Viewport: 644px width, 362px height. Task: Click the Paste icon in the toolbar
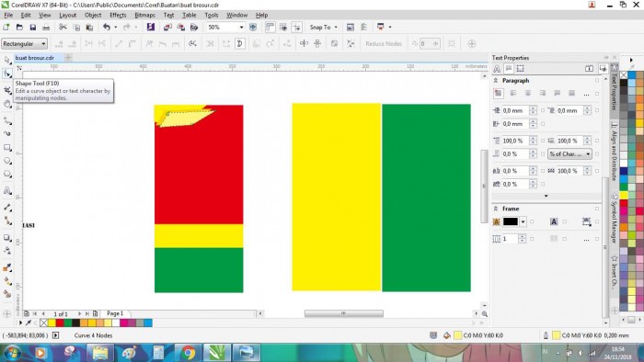(89, 27)
